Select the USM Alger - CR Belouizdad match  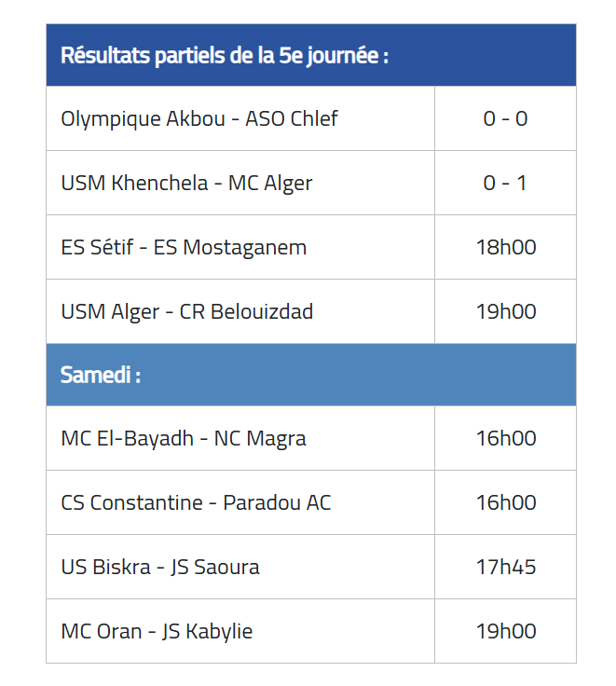coord(240,311)
